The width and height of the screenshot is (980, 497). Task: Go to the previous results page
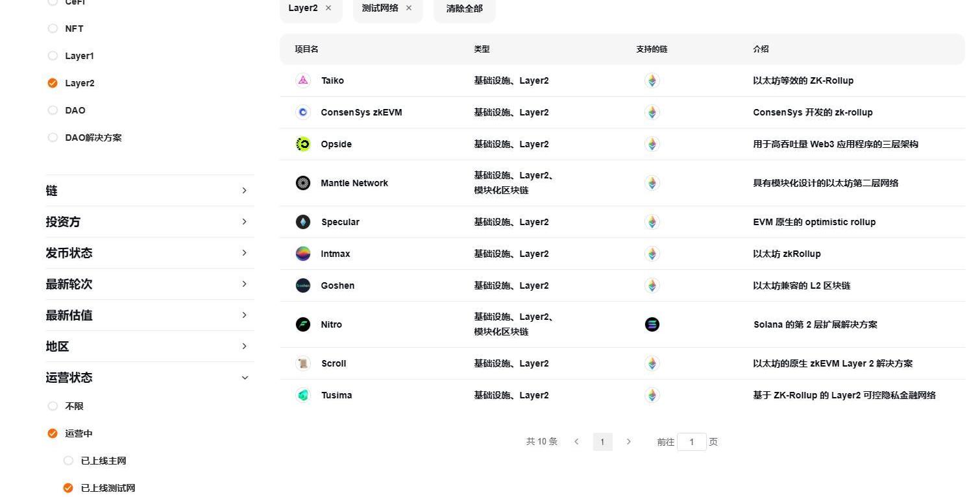coord(576,442)
